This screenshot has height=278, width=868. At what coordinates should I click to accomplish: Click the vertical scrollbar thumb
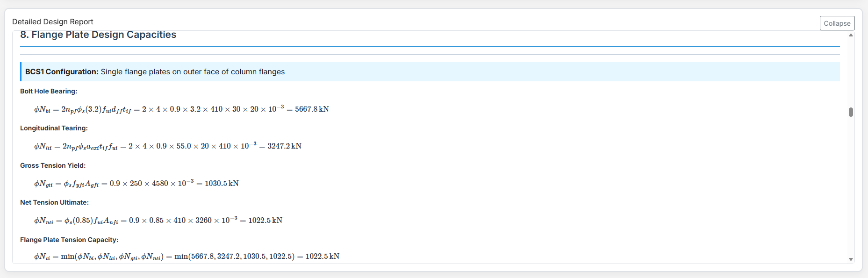(851, 112)
